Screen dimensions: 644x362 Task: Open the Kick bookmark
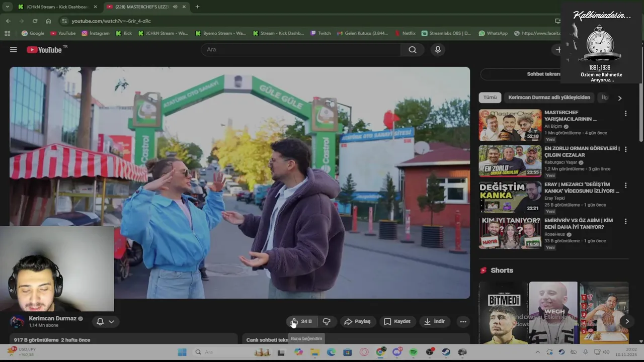pos(124,33)
